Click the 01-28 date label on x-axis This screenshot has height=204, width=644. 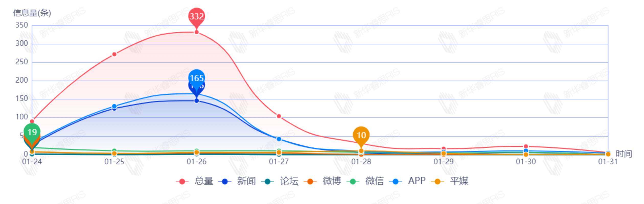361,162
